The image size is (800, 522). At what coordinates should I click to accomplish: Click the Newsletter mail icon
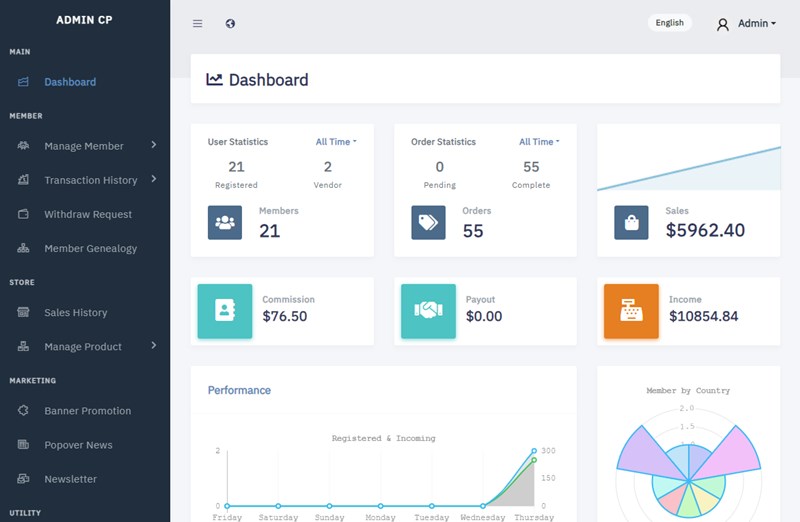(x=23, y=479)
